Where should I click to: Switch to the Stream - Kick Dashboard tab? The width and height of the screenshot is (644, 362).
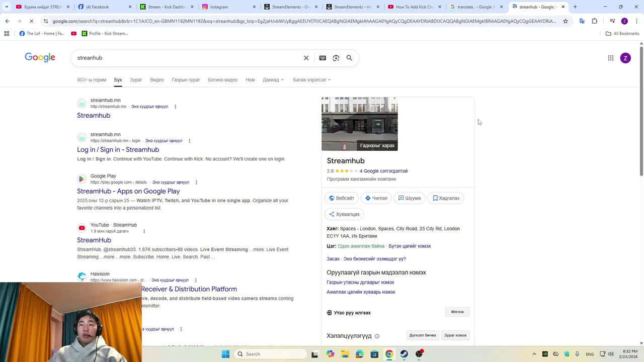click(166, 7)
